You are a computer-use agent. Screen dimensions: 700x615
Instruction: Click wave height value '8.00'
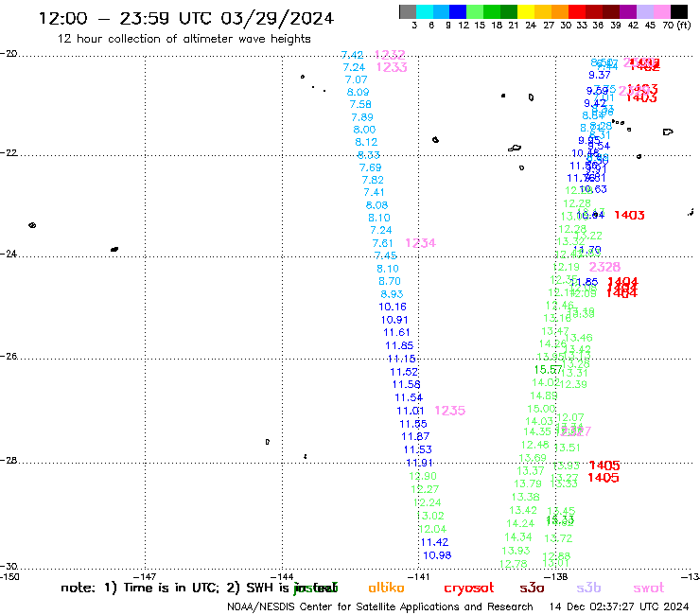tap(364, 130)
